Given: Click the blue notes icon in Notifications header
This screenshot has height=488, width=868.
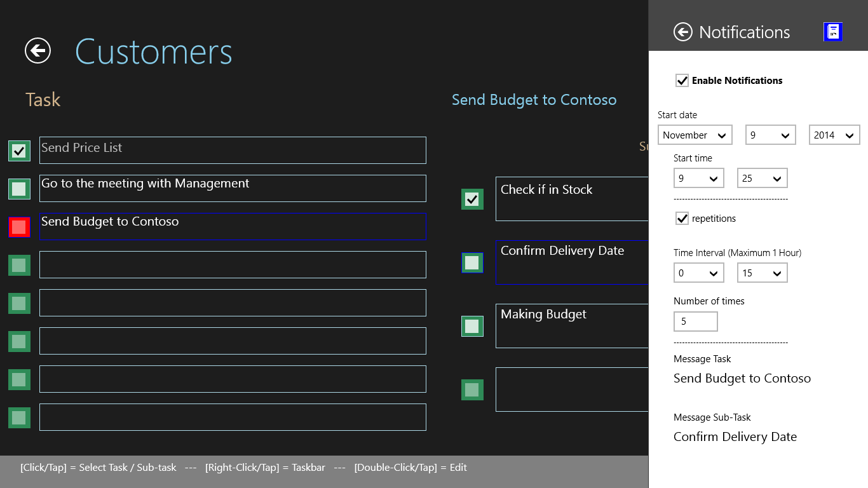Looking at the screenshot, I should point(832,32).
